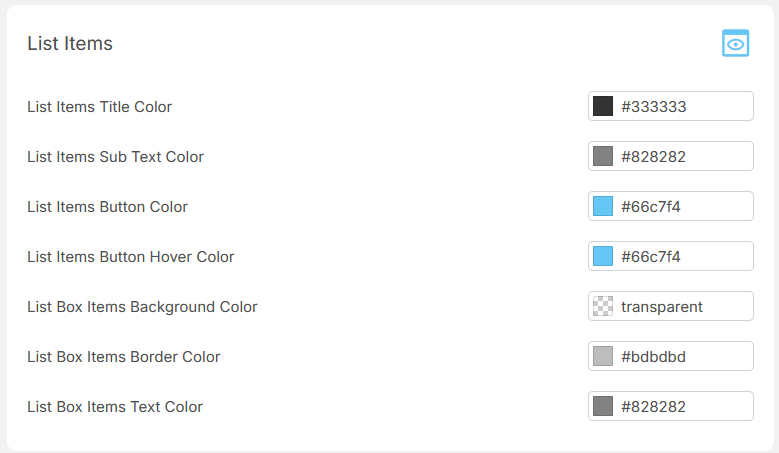Click the List Items section heading

tap(70, 43)
